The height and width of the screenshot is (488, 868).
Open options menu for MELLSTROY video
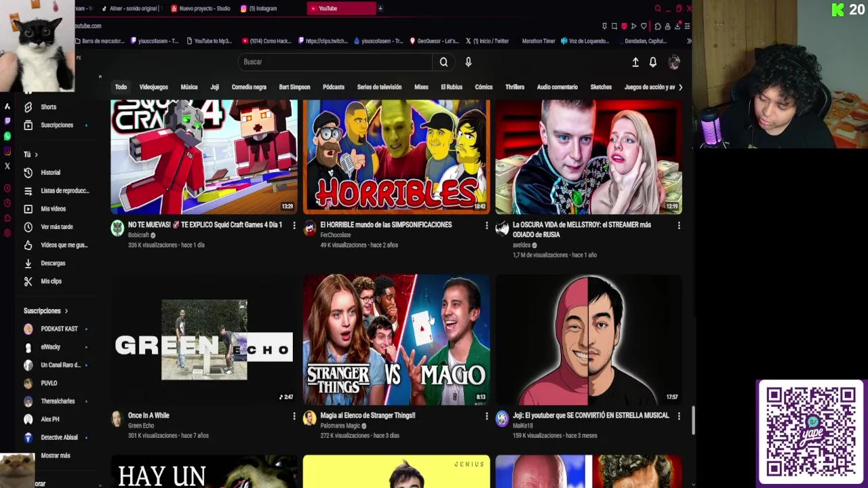pos(679,225)
